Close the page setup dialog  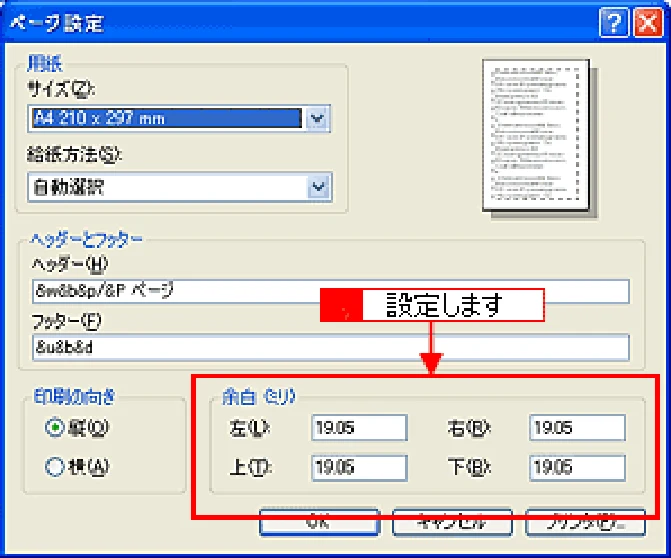pos(647,23)
